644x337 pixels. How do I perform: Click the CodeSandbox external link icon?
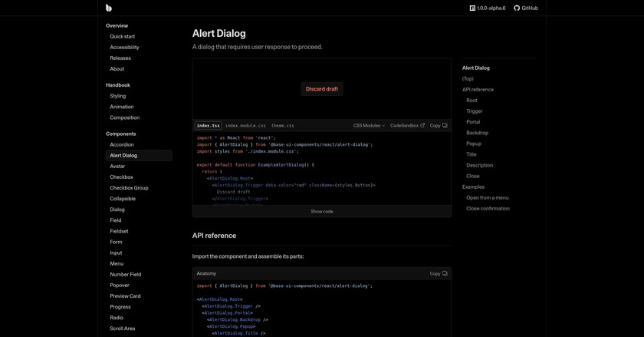coord(422,125)
